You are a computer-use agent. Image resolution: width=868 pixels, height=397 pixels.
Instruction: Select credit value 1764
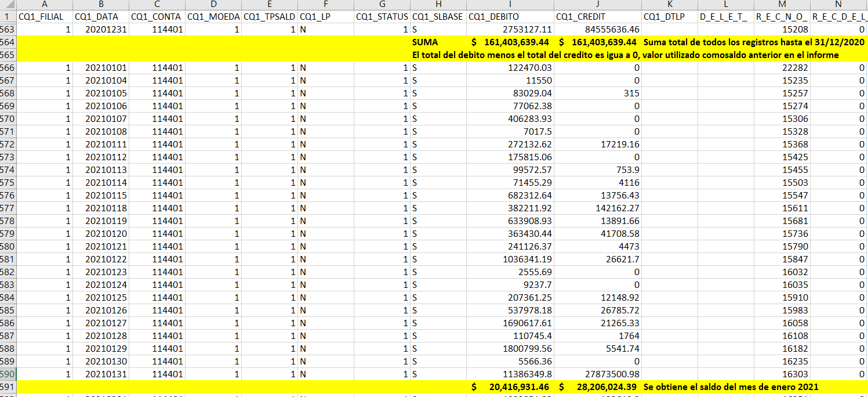(x=598, y=336)
